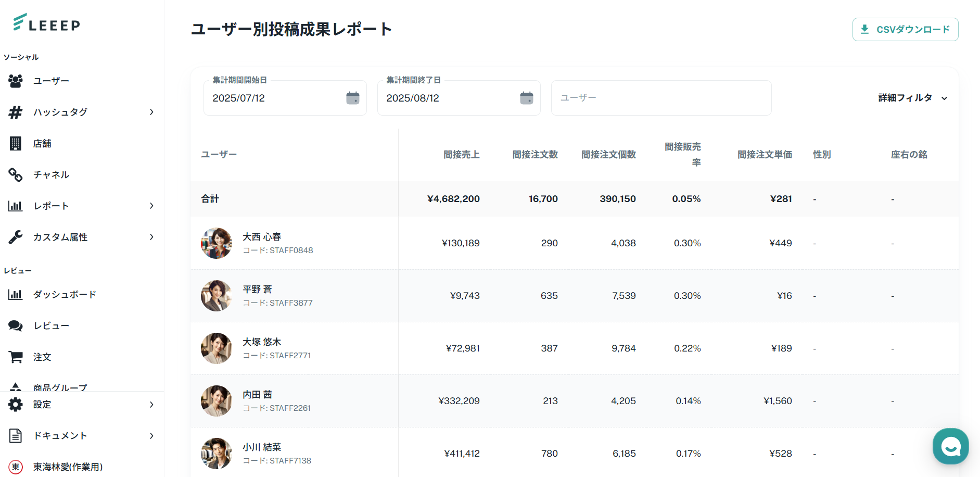Expand the 詳細フィルタ dropdown

click(913, 98)
